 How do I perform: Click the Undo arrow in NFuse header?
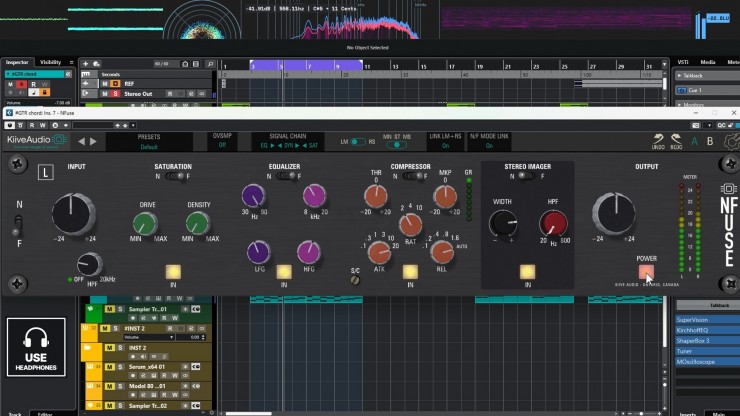(x=657, y=138)
